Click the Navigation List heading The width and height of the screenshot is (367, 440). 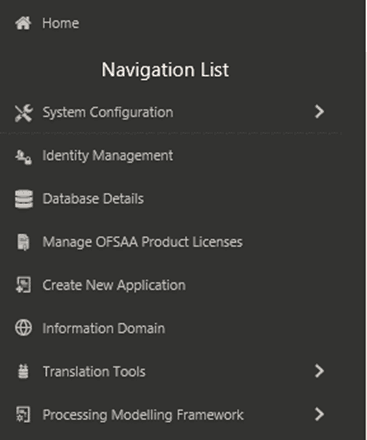pyautogui.click(x=165, y=70)
